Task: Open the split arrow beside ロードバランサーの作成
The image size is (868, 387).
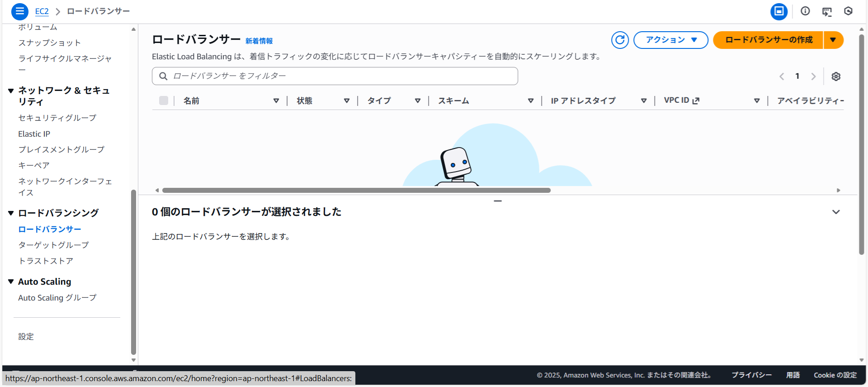Action: 833,40
